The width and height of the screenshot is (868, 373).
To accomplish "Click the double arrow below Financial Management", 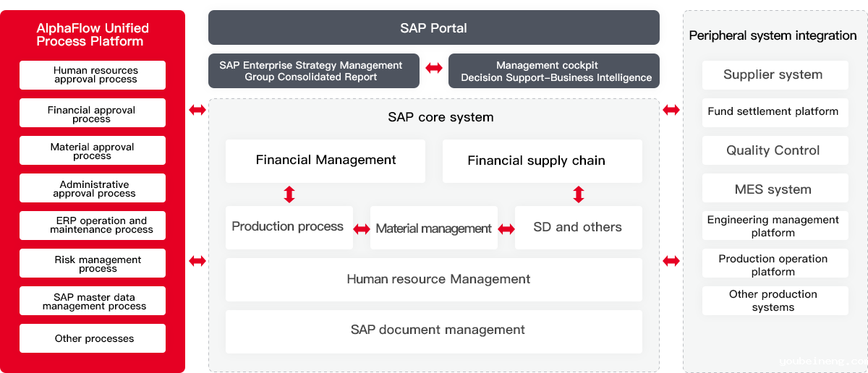I will tap(289, 194).
